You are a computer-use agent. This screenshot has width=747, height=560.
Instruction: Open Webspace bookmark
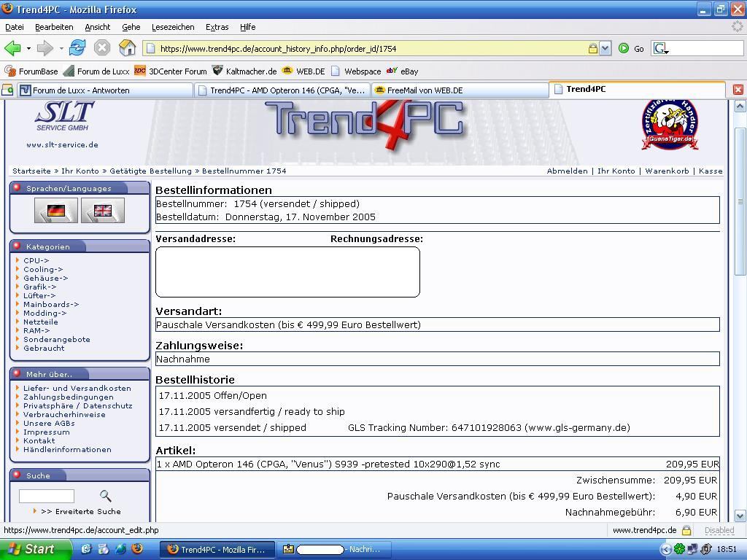[x=356, y=71]
